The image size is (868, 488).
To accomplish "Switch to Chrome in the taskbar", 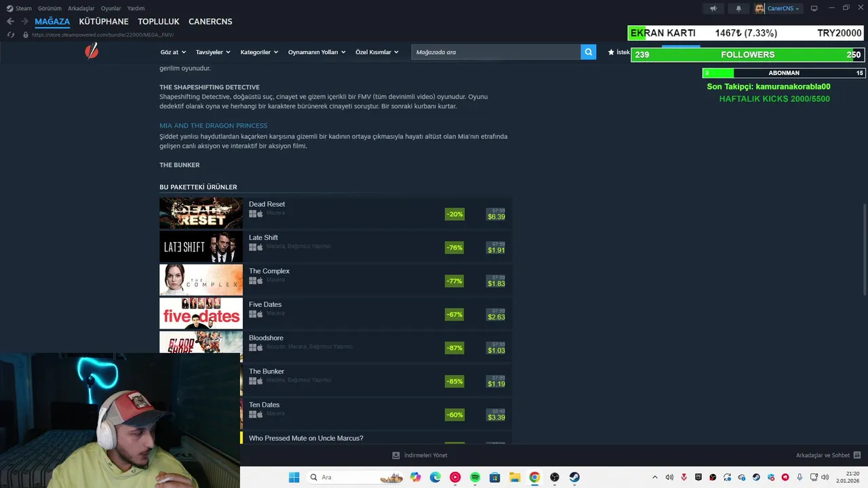I will pyautogui.click(x=534, y=477).
